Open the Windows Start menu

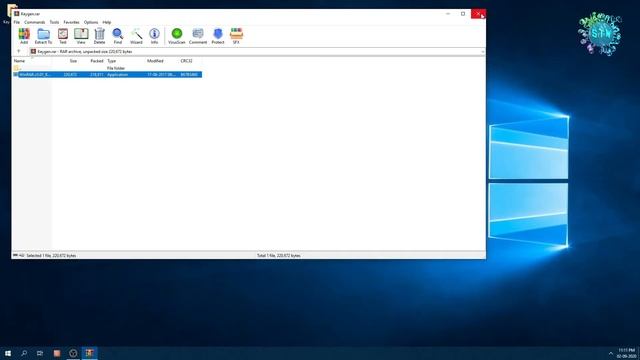(8, 353)
